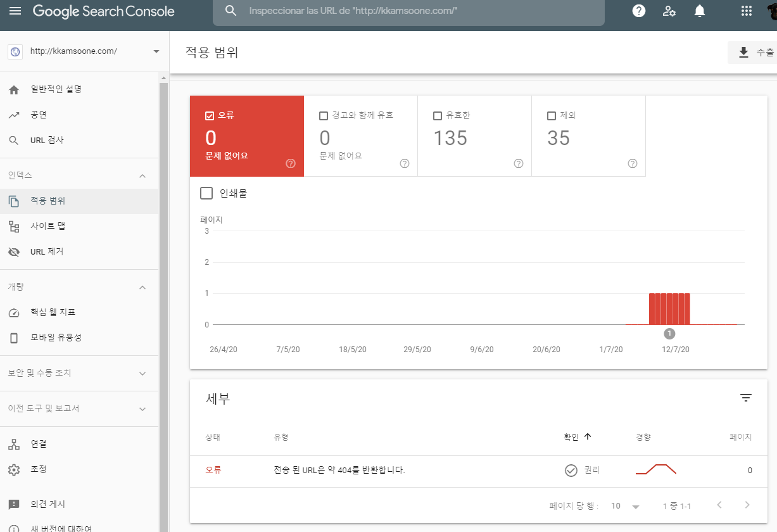Viewport: 777px width, 532px height.
Task: Sort by 확인 column header
Action: pyautogui.click(x=578, y=436)
